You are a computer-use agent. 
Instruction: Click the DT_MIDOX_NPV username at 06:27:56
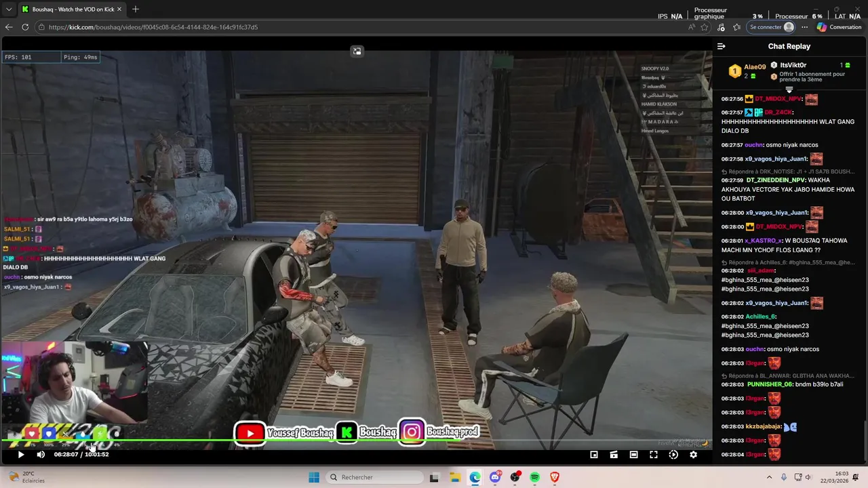click(x=778, y=99)
